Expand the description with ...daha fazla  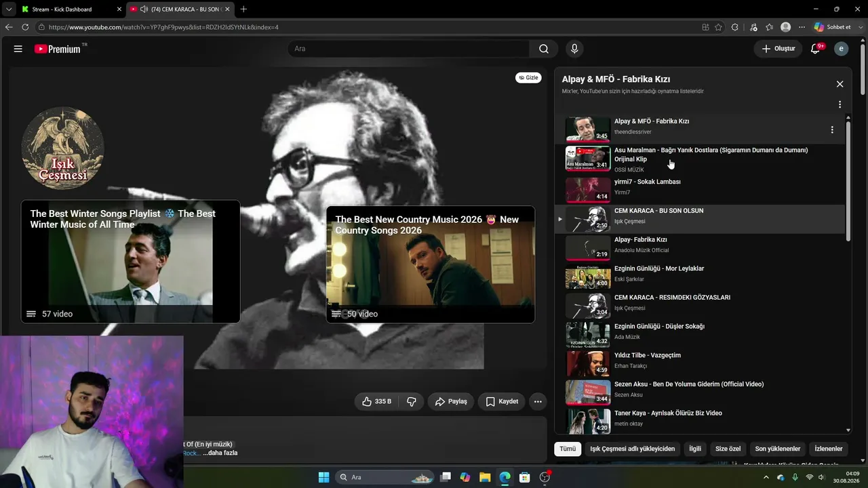click(x=220, y=453)
